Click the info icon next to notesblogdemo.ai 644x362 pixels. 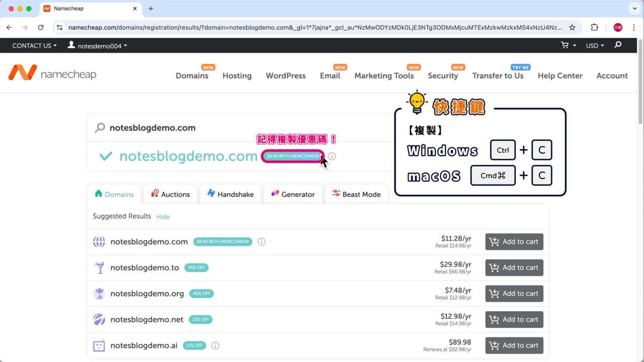point(215,345)
